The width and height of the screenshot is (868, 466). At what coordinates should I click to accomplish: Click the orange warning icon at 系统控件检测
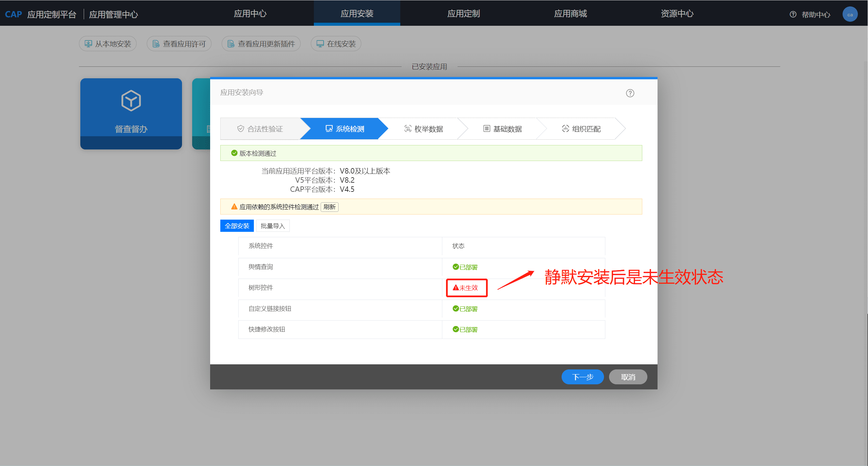[x=234, y=207]
